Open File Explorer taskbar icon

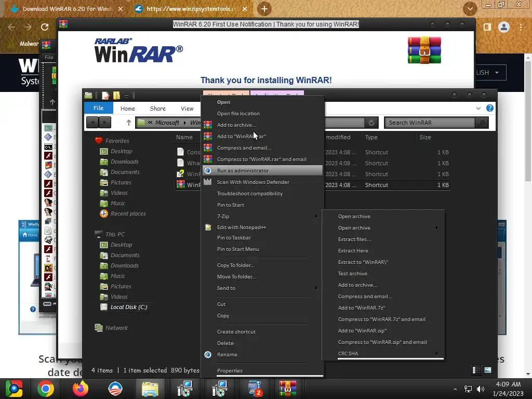point(150,389)
